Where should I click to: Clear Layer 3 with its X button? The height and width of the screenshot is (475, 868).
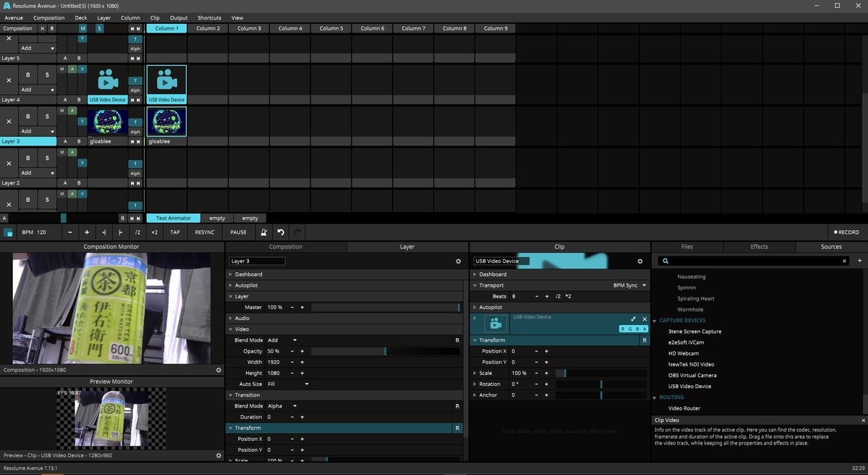point(9,122)
